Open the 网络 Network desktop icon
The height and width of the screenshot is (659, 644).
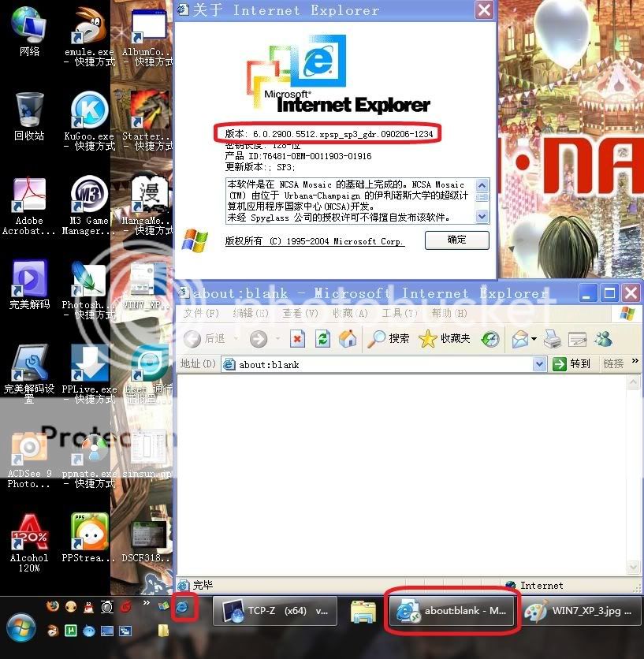point(28,32)
